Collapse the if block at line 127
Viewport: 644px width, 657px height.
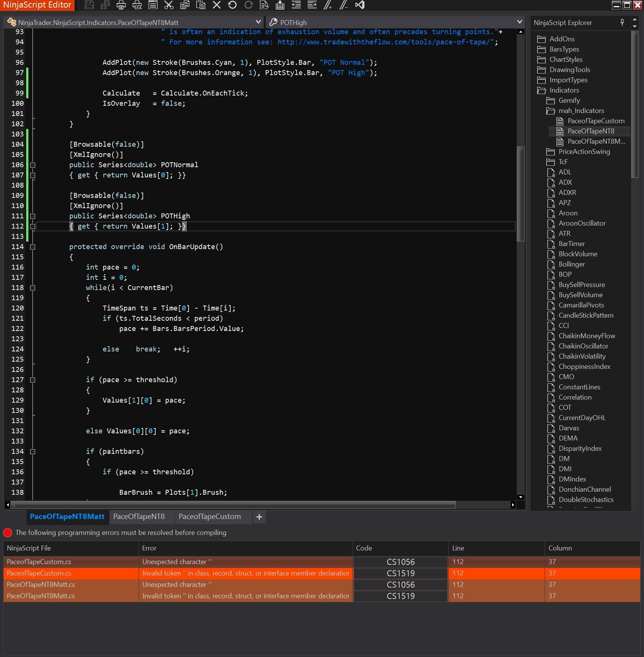tap(33, 380)
